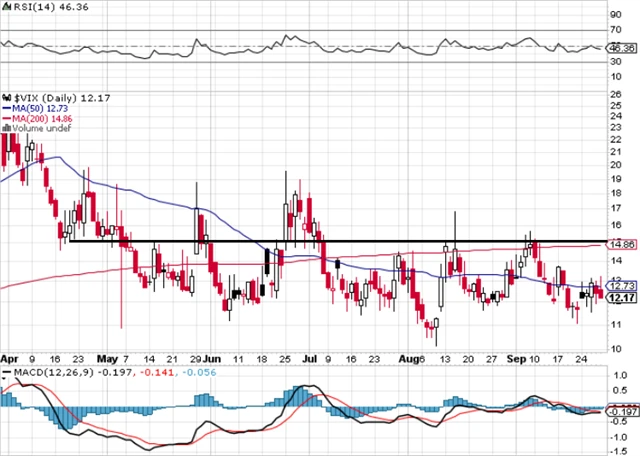Image resolution: width=640 pixels, height=456 pixels.
Task: Click the 12.17 last price tag
Action: 622,298
